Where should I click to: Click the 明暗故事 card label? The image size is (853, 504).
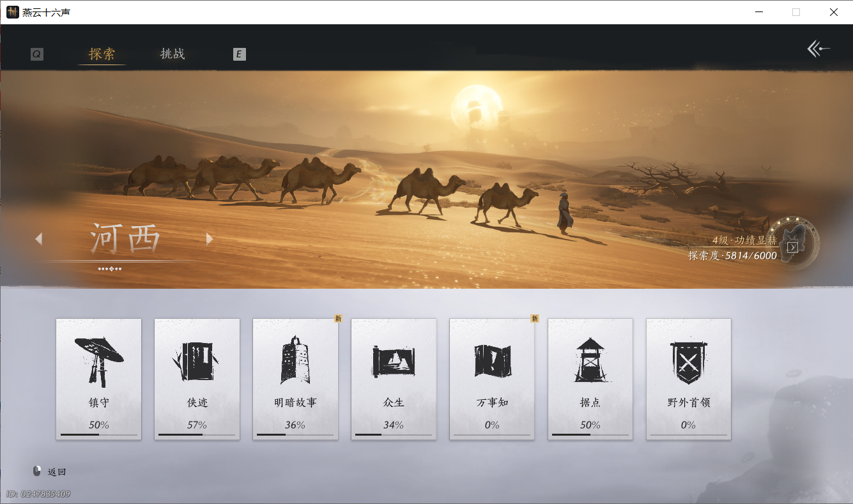point(295,402)
